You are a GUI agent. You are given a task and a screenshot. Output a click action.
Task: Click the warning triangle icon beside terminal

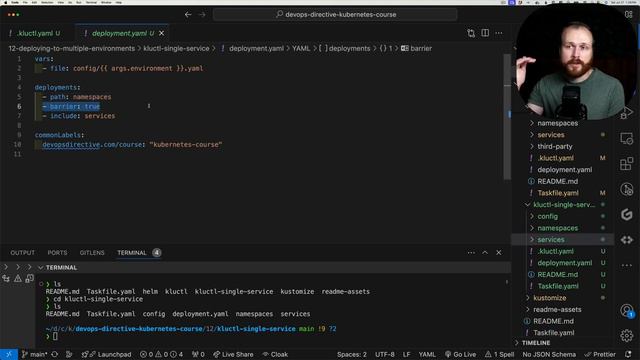tap(18, 279)
